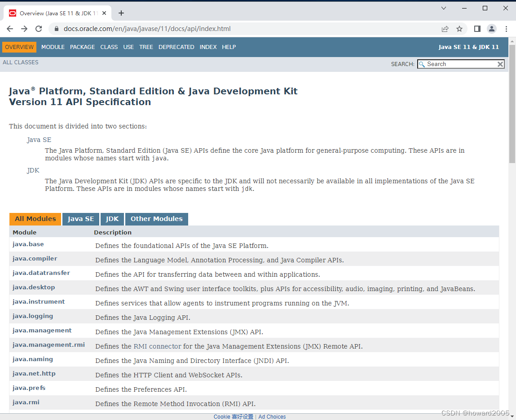516x420 pixels.
Task: Open the java.rmi module link
Action: point(26,402)
